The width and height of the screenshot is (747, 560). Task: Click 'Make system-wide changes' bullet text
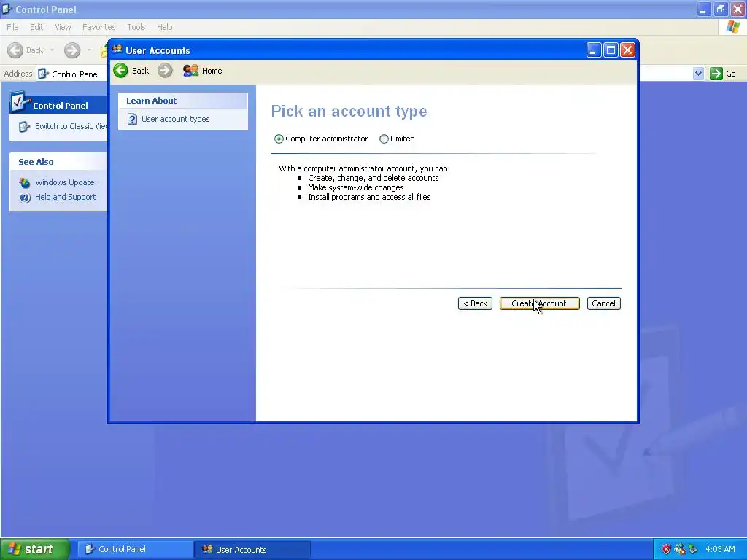pos(355,187)
